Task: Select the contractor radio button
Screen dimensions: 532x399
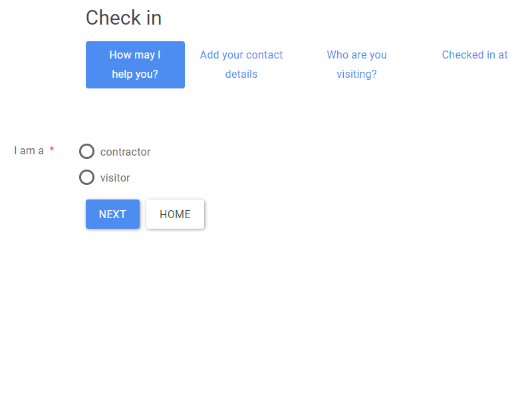Action: click(x=86, y=152)
